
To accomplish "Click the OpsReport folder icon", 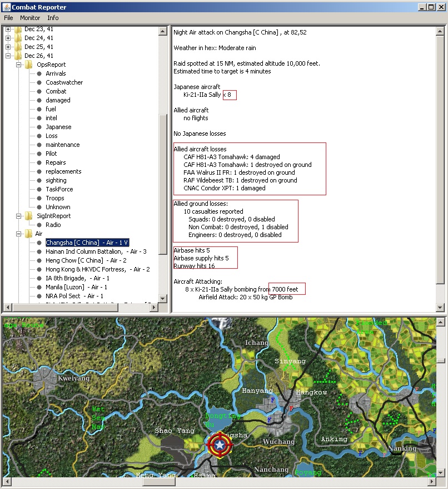I will coord(29,65).
